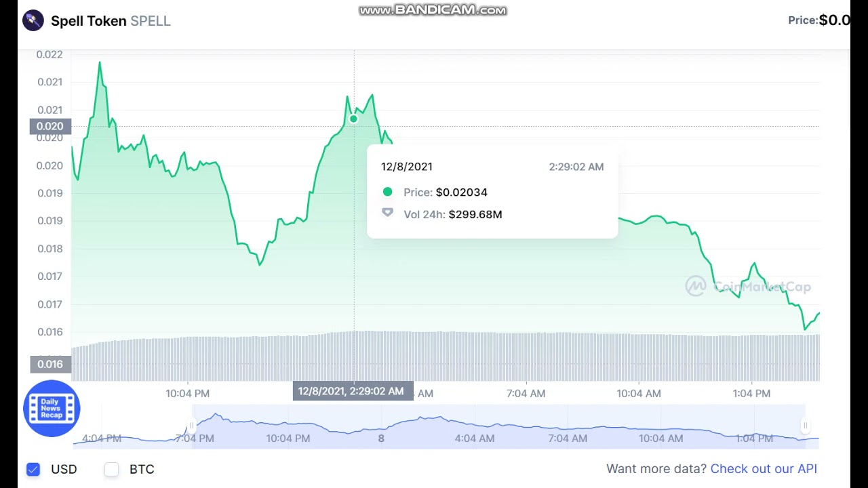Uncheck the USD checkbox
868x488 pixels.
(x=33, y=469)
